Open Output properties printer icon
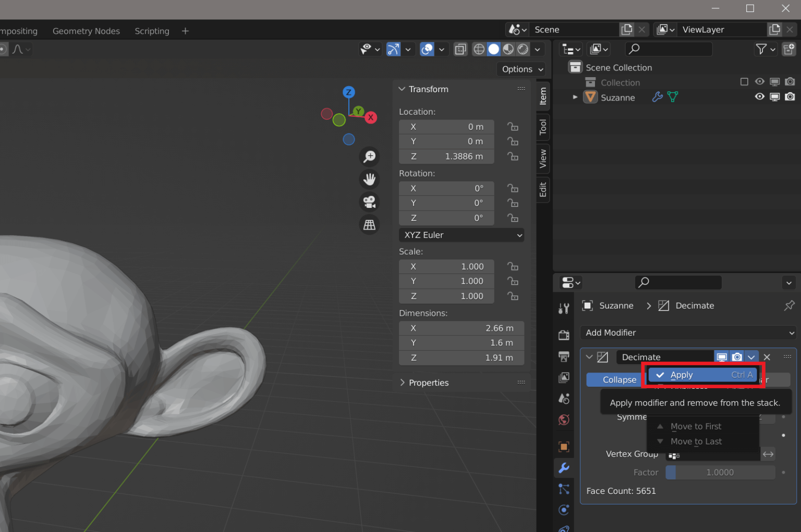The width and height of the screenshot is (801, 532). coord(564,356)
